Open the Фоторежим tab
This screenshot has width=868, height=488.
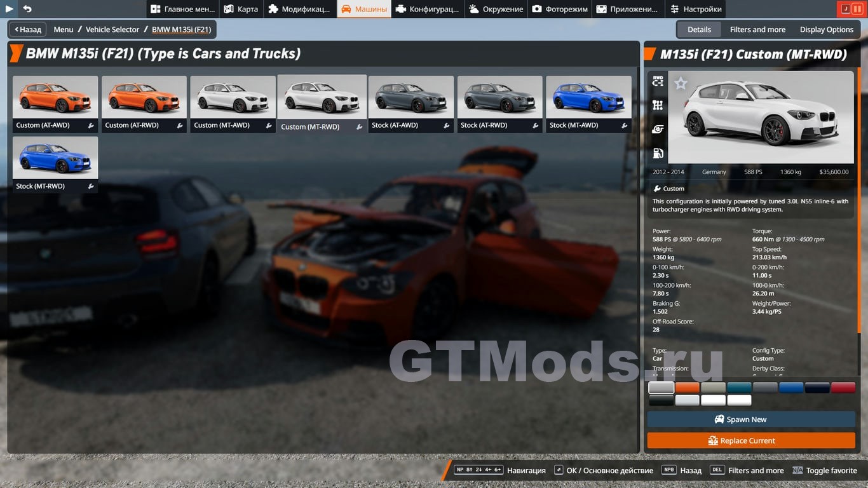[559, 9]
